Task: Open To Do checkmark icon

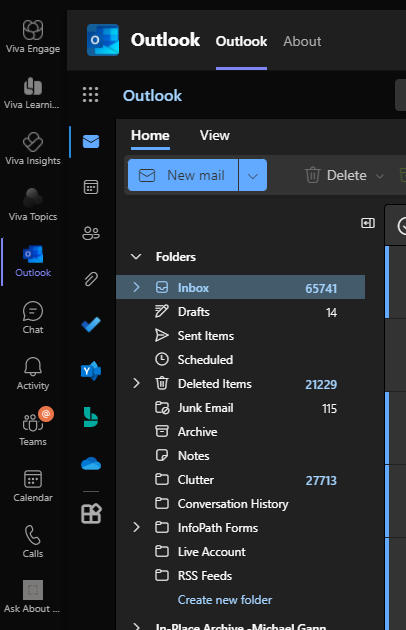Action: click(91, 325)
